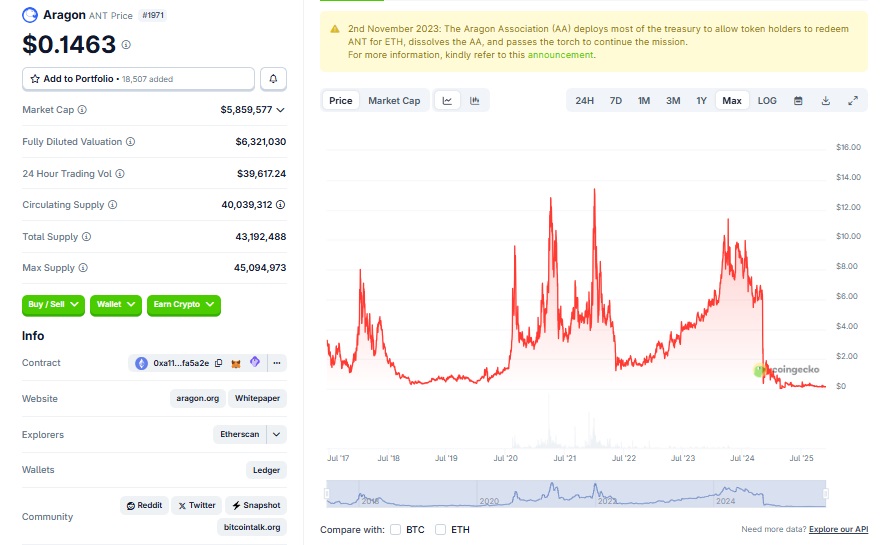Add token to MetaMask via fox icon
The width and height of the screenshot is (893, 545).
coord(236,363)
